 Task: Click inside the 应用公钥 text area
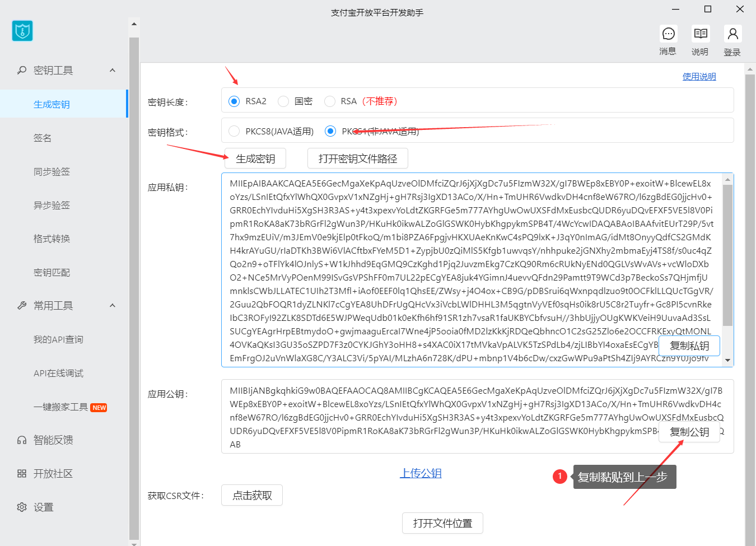tap(477, 416)
